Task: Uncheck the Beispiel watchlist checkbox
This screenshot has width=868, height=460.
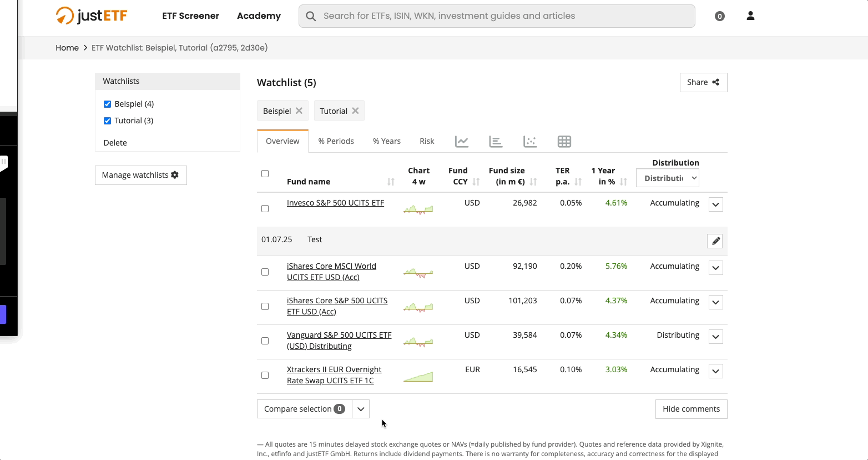Action: tap(107, 104)
